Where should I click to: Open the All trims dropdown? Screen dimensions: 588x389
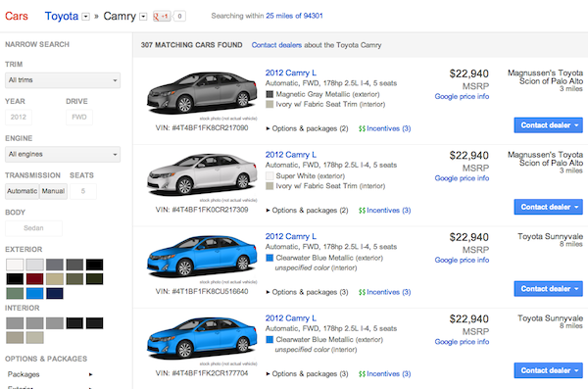coord(63,80)
